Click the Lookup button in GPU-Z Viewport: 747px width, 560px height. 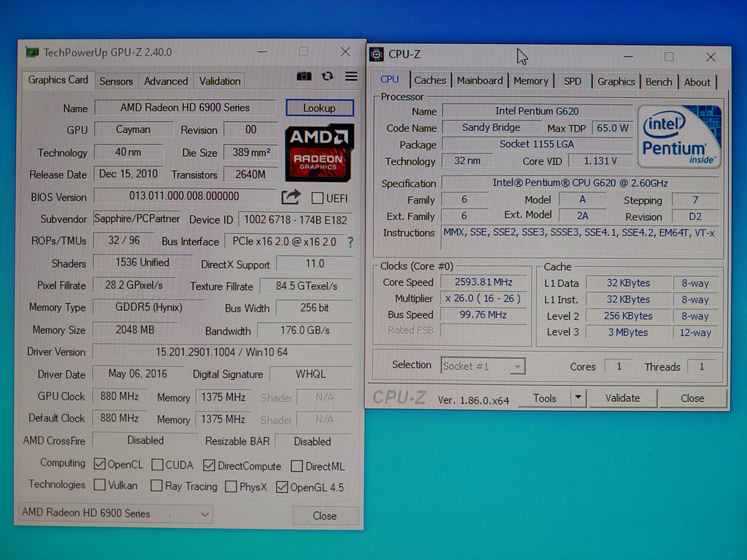click(x=319, y=108)
